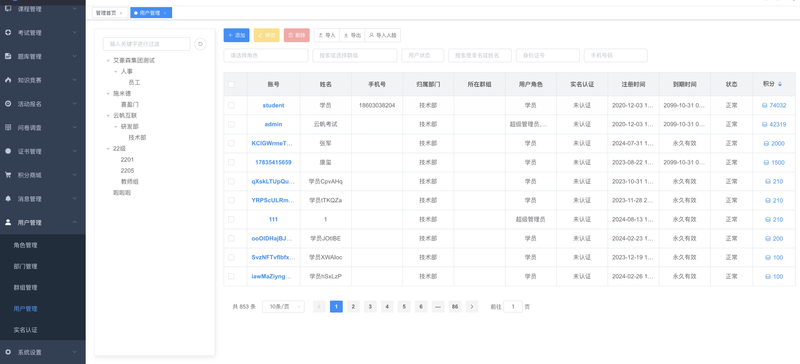The image size is (800, 364).
Task: Click the 用户管理 person icon in sidebar
Action: tap(8, 222)
